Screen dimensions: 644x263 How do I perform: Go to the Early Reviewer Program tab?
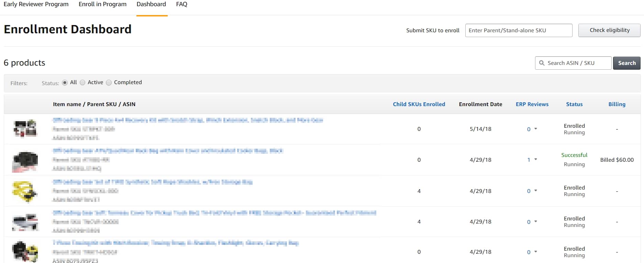(x=36, y=4)
